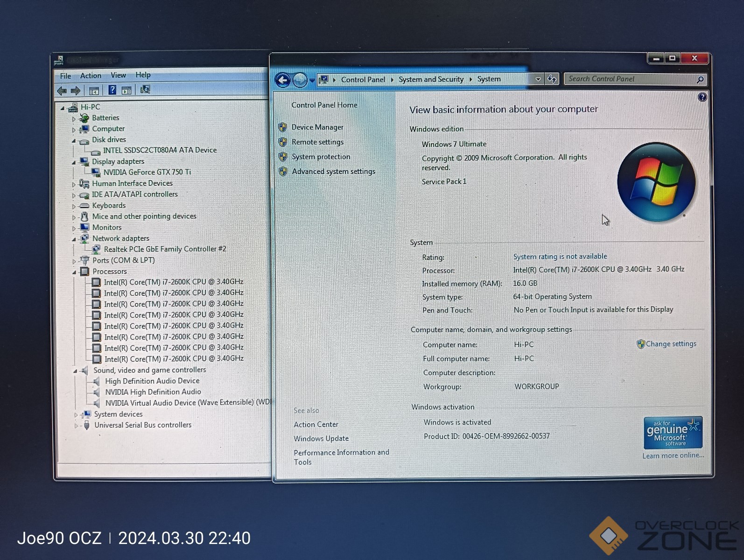Toggle the Show/Hide Action Pane toolbar icon
The image size is (744, 560).
pyautogui.click(x=126, y=91)
